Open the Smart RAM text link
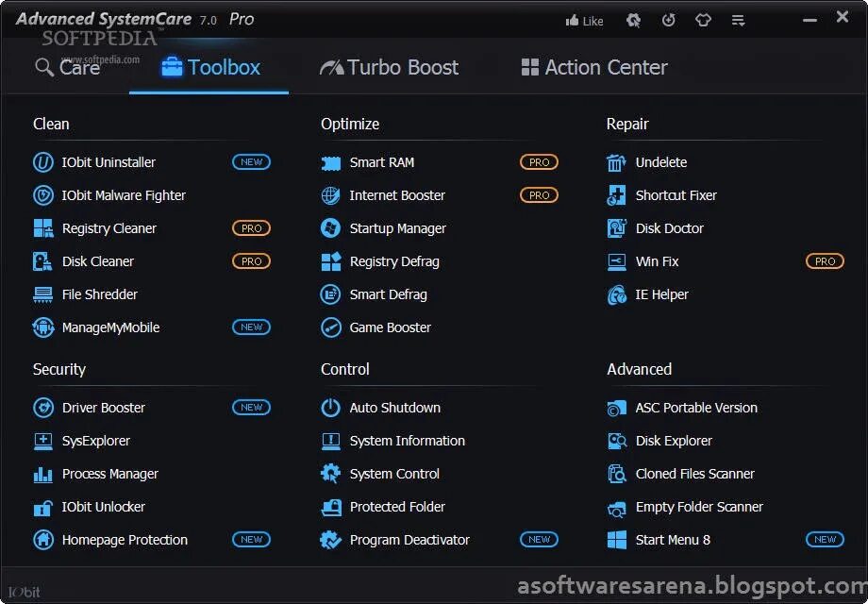 [382, 162]
